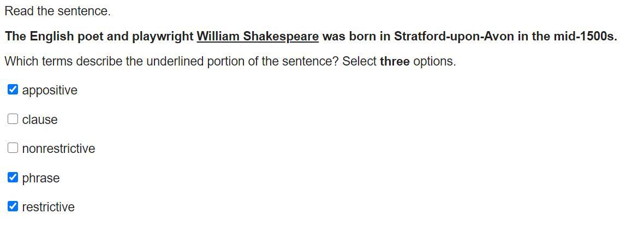Untick the restrictive checkbox
Viewport: 644px width, 225px height.
tap(13, 206)
